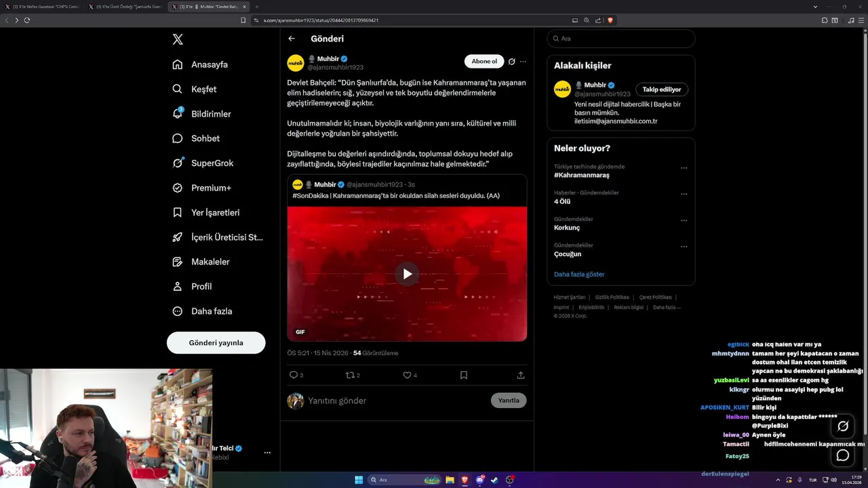Click the reply icon with 3 replies
The height and width of the screenshot is (488, 868).
pos(296,375)
